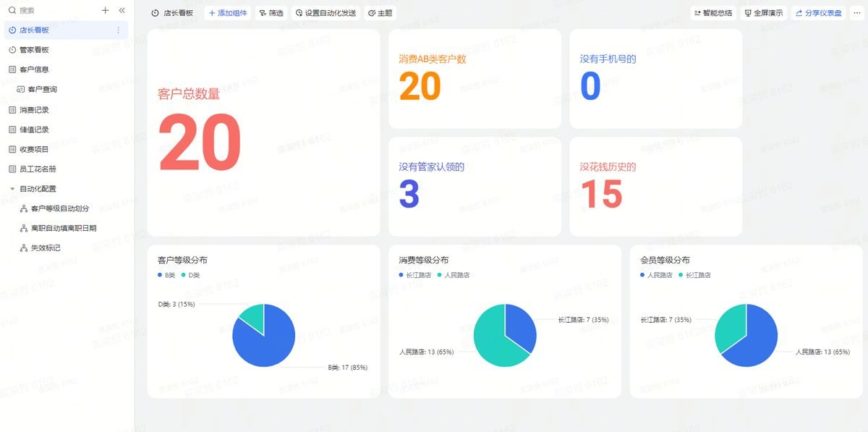Click the table icon beside 储值记录
Image resolution: width=868 pixels, height=432 pixels.
click(12, 130)
